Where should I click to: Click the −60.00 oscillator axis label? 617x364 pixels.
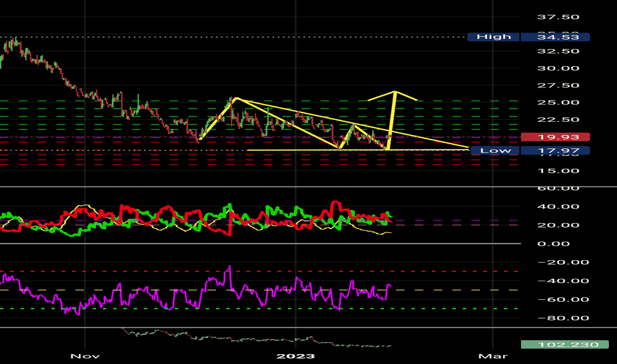[x=563, y=299]
